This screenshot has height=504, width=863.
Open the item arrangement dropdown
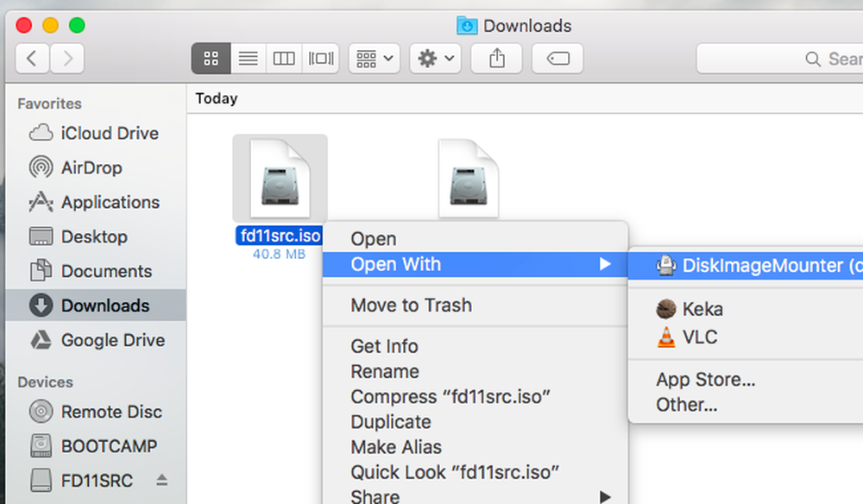(x=375, y=59)
